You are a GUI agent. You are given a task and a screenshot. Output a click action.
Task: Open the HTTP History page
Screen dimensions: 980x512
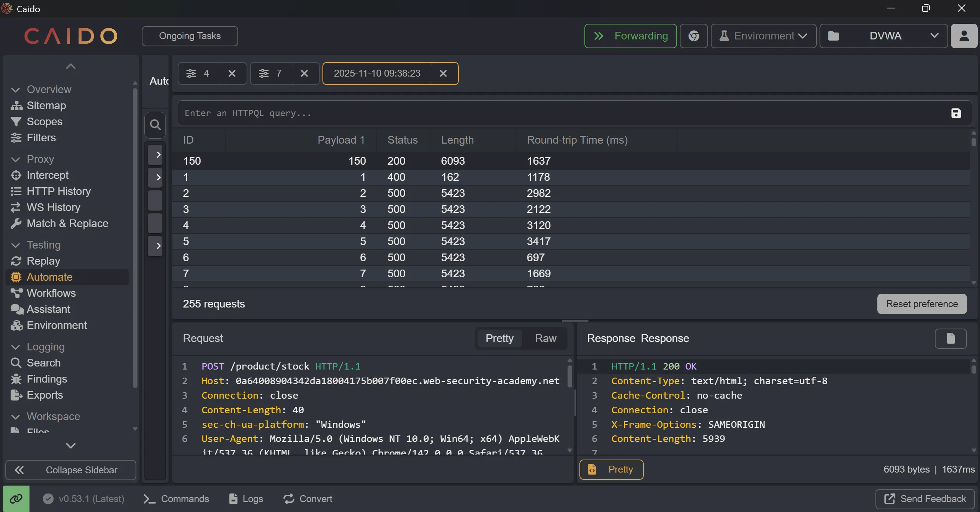point(58,191)
